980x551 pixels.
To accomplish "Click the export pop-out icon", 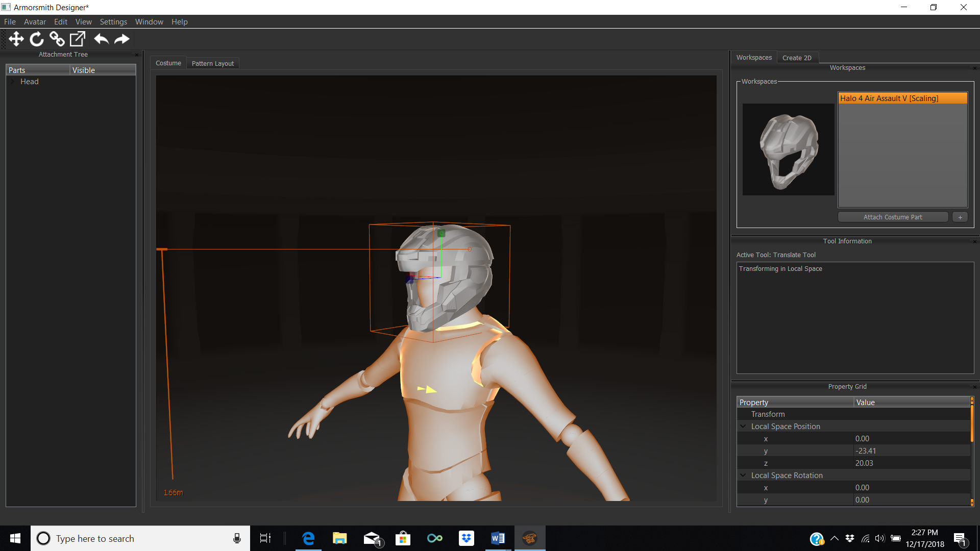I will (78, 39).
